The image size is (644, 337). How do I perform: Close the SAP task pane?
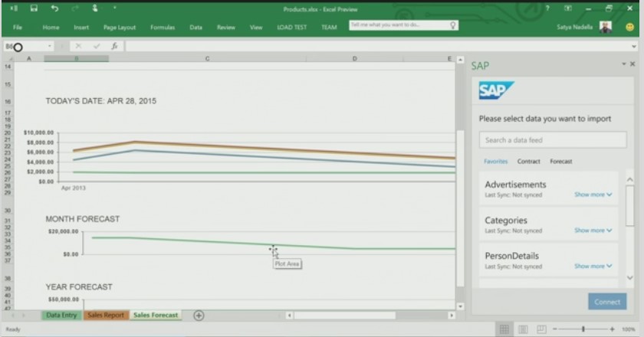(x=632, y=64)
